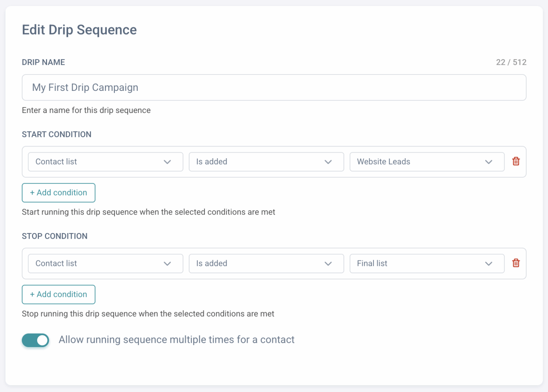This screenshot has width=548, height=392.
Task: Add a condition under Start Condition
Action: coord(59,193)
